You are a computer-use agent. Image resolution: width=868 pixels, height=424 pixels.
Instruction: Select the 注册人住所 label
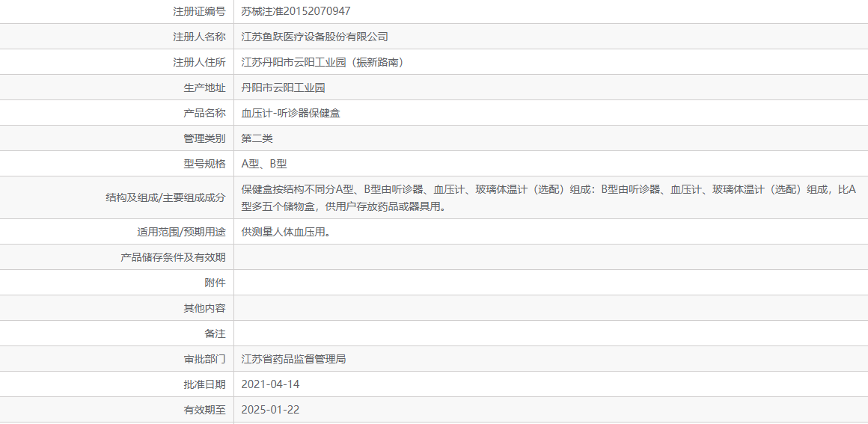[x=199, y=62]
